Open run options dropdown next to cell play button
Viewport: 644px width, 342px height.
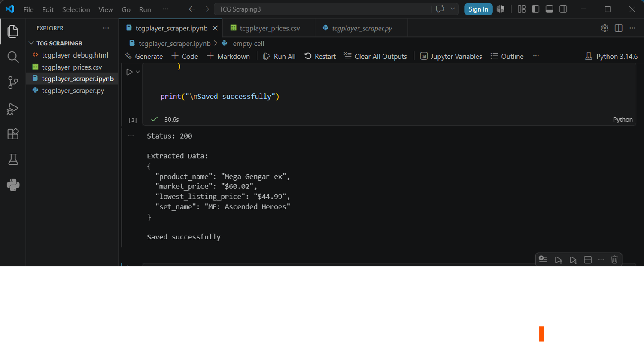[138, 72]
